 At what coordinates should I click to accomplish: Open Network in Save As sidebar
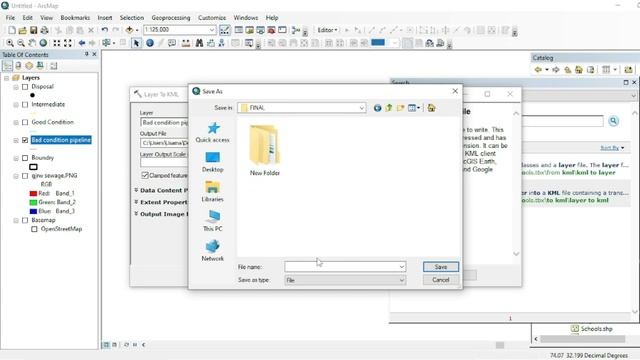[x=213, y=251]
